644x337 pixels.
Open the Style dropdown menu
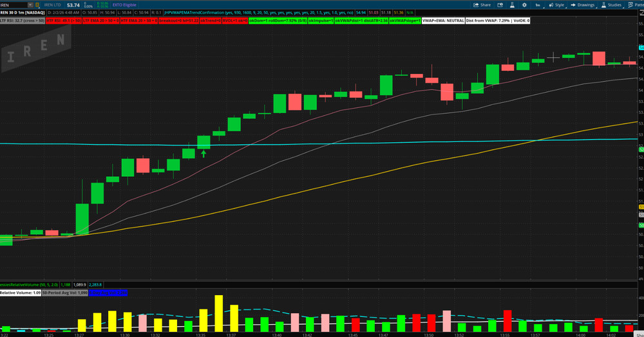[556, 5]
